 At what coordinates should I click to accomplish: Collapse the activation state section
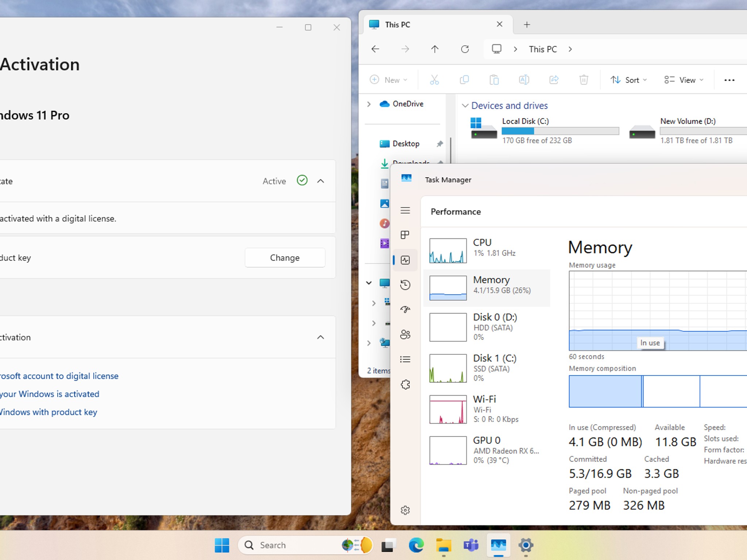[321, 181]
